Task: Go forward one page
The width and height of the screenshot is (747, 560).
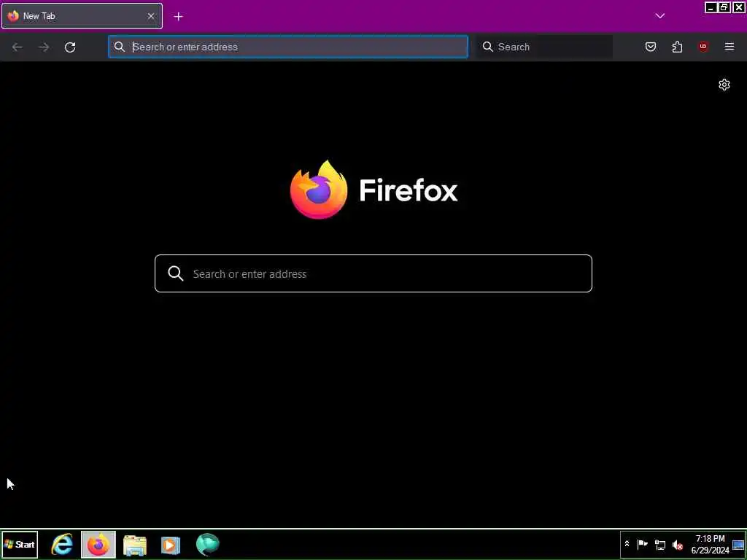Action: pos(44,47)
